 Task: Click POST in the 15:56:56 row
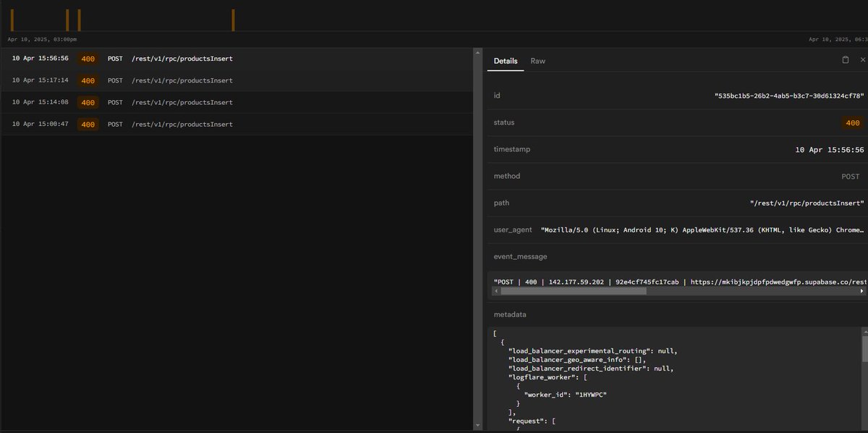[115, 59]
